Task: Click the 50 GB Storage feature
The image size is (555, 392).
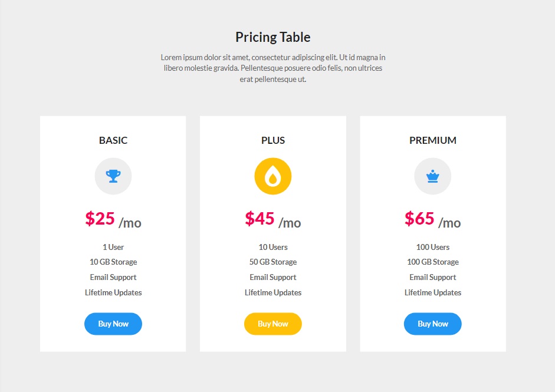Action: (x=273, y=262)
